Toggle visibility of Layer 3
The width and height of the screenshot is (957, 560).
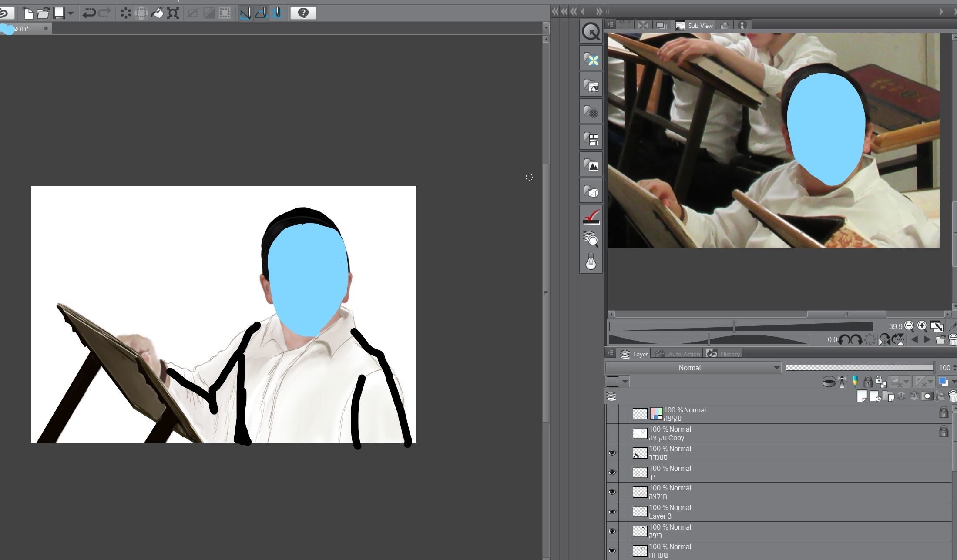tap(612, 512)
